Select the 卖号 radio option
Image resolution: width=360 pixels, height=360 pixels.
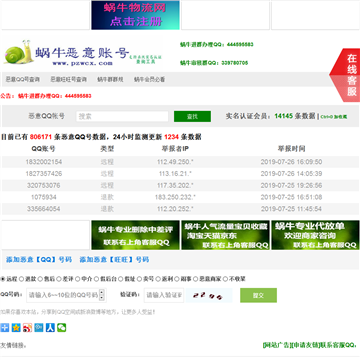coord(139,279)
